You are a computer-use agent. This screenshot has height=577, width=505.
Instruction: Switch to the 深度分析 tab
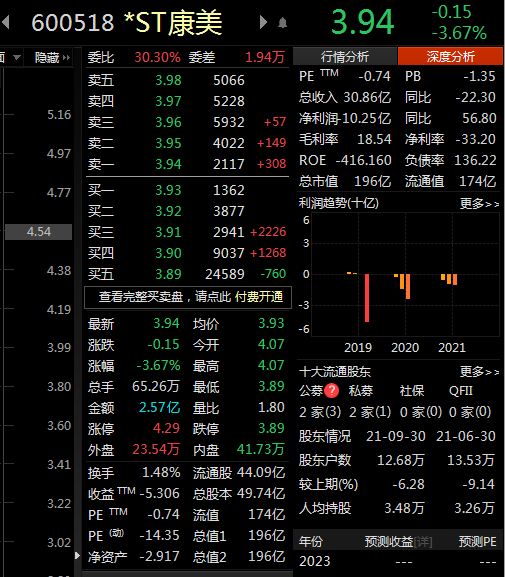[451, 56]
